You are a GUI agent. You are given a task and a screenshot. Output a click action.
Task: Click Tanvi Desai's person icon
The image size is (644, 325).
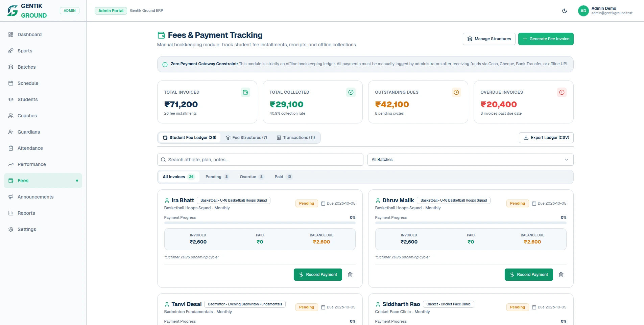tap(167, 304)
